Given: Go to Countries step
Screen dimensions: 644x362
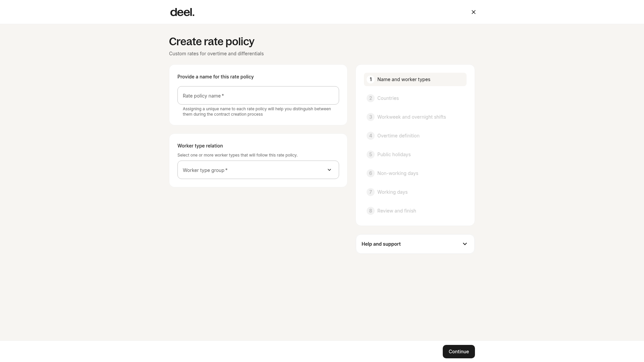Looking at the screenshot, I should 415,98.
